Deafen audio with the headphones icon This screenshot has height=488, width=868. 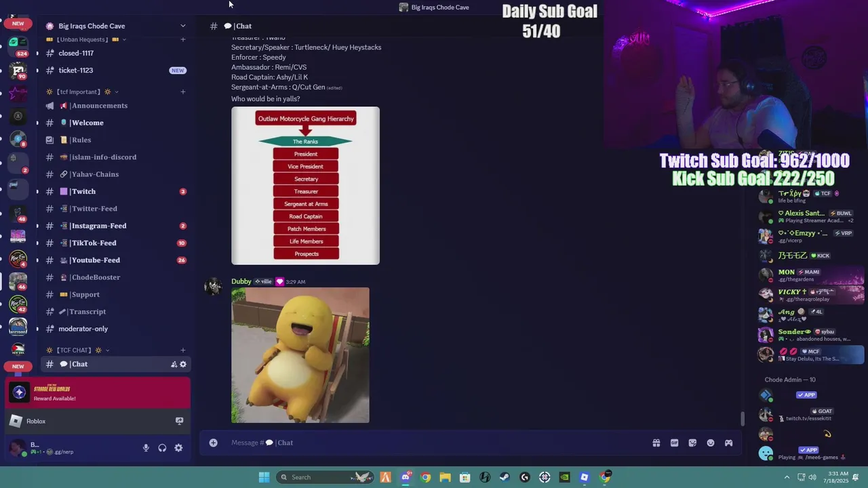162,448
